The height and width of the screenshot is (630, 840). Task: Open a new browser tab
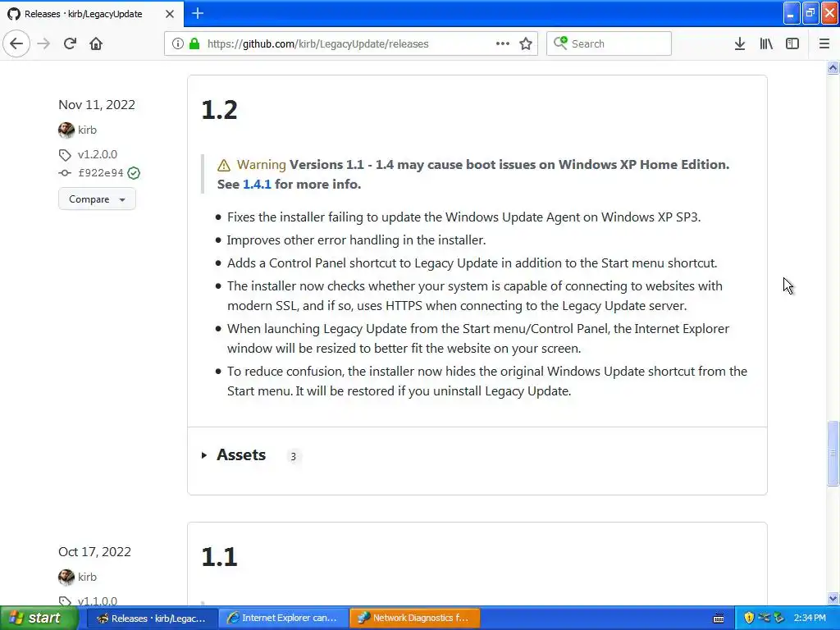tap(197, 13)
